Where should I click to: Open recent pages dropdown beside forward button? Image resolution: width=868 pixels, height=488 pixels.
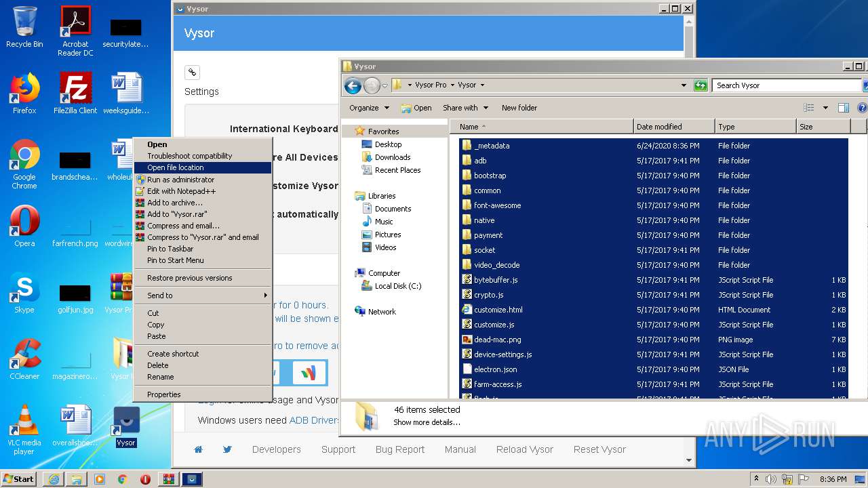384,85
